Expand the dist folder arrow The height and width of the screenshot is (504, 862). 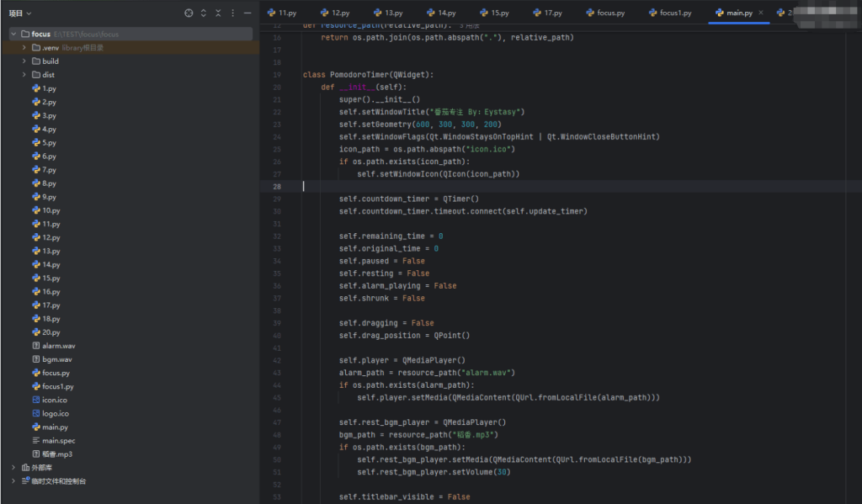click(x=24, y=75)
